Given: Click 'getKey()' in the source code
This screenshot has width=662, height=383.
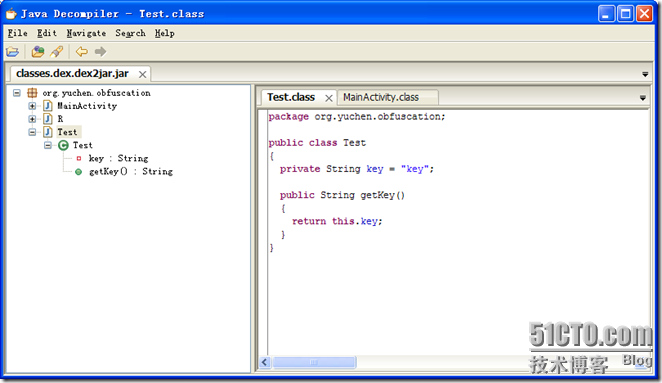Looking at the screenshot, I should coord(383,195).
